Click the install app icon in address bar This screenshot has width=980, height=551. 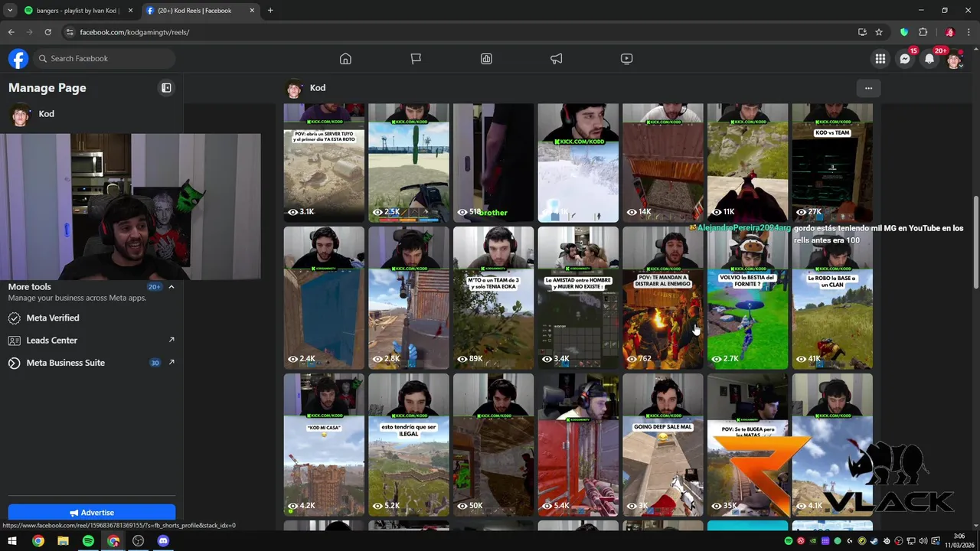click(x=862, y=32)
